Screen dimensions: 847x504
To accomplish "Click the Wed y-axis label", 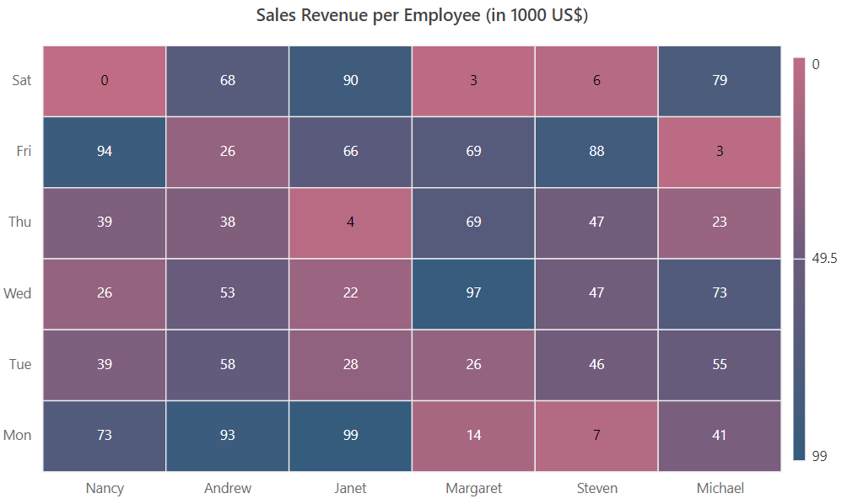I will (17, 293).
